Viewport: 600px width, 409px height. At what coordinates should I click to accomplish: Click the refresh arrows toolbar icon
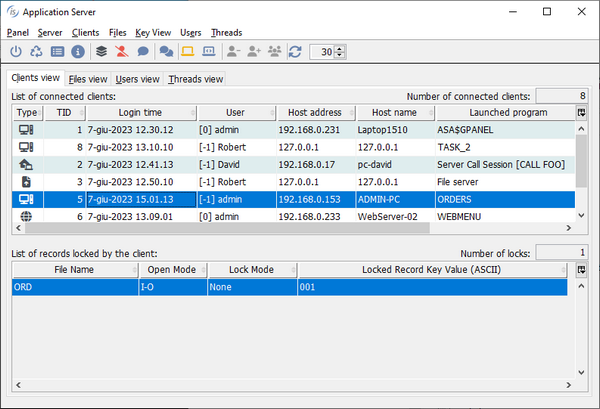pos(295,51)
